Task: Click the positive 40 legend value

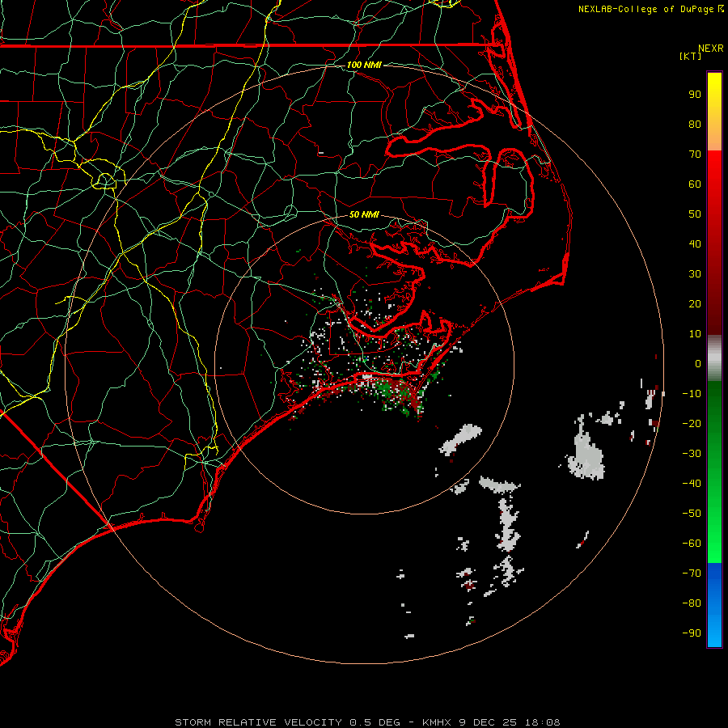Action: click(x=695, y=244)
